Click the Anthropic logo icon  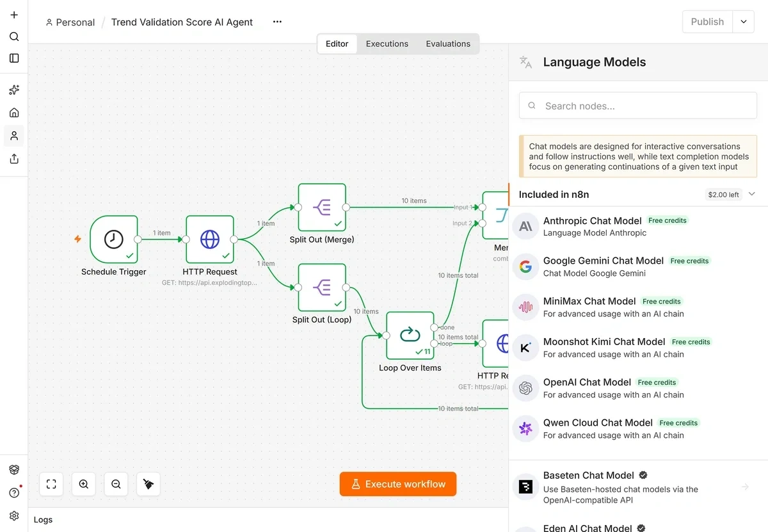pyautogui.click(x=525, y=227)
